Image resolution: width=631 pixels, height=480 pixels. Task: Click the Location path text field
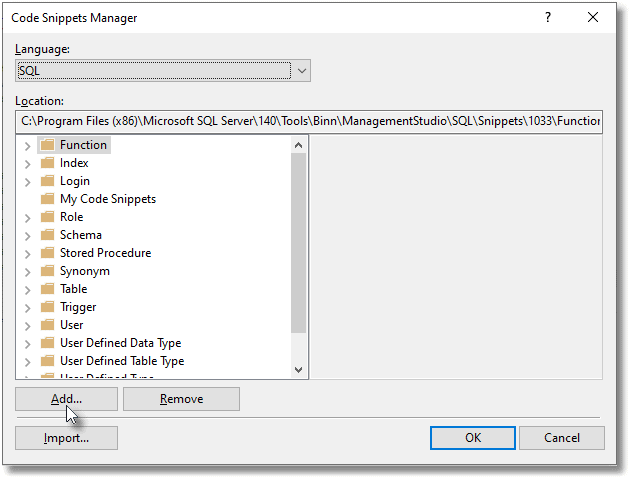click(309, 121)
